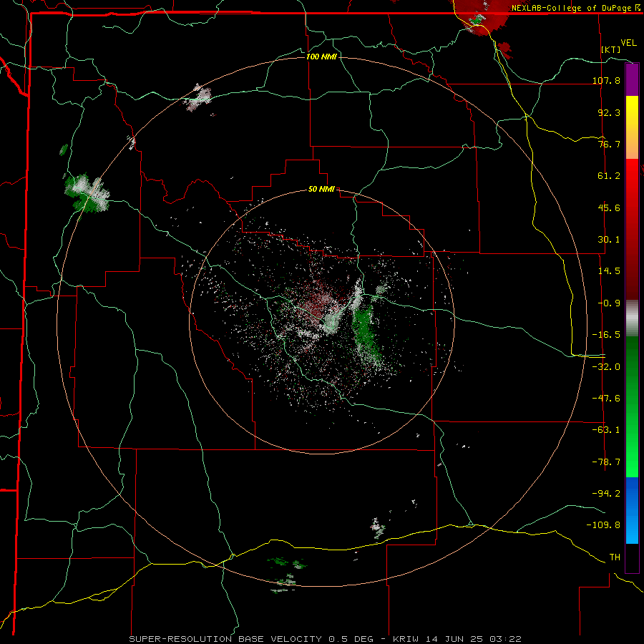Click the 76.7 velocity legend value
The width and height of the screenshot is (644, 644).
[609, 144]
